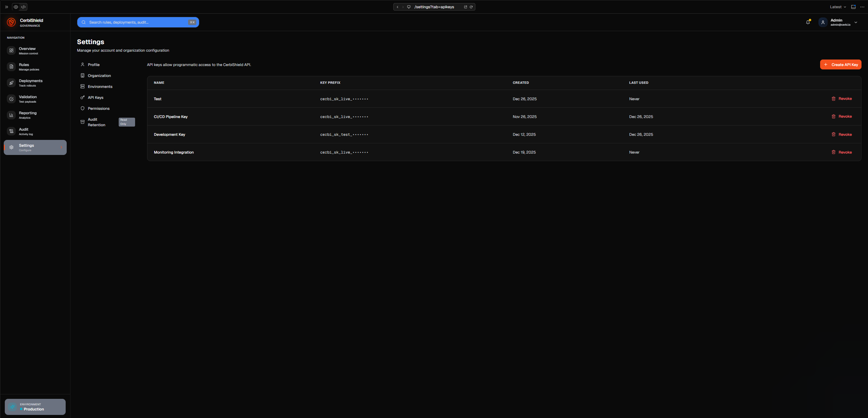The image size is (868, 418).
Task: Revoke the CI/CD Pipeline Key
Action: tap(842, 117)
